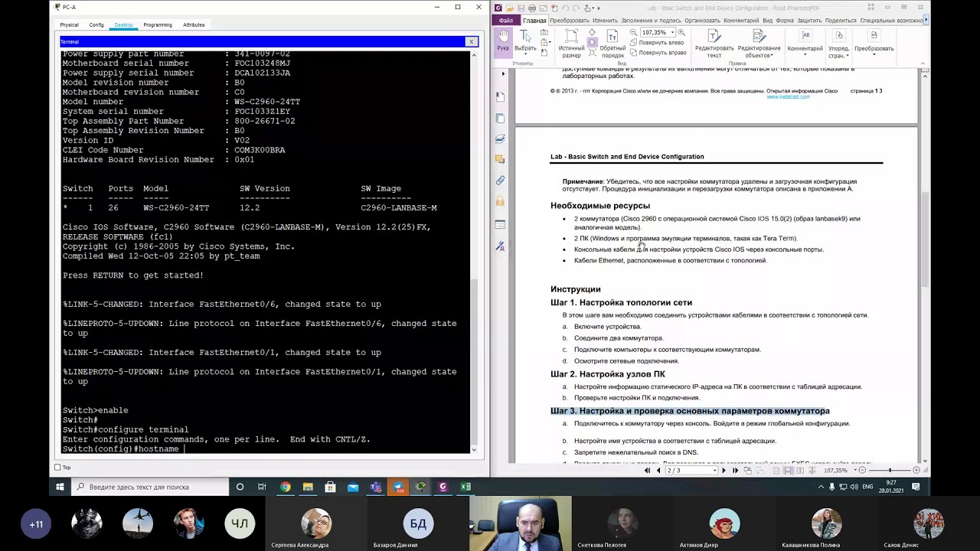
Task: Click the status bar zoom-in plus button
Action: (x=915, y=471)
